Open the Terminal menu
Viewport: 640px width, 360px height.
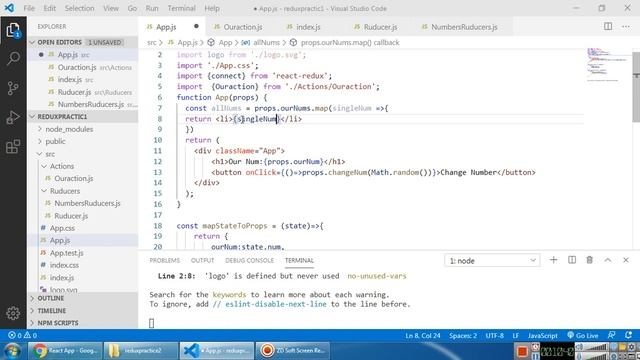(181, 8)
